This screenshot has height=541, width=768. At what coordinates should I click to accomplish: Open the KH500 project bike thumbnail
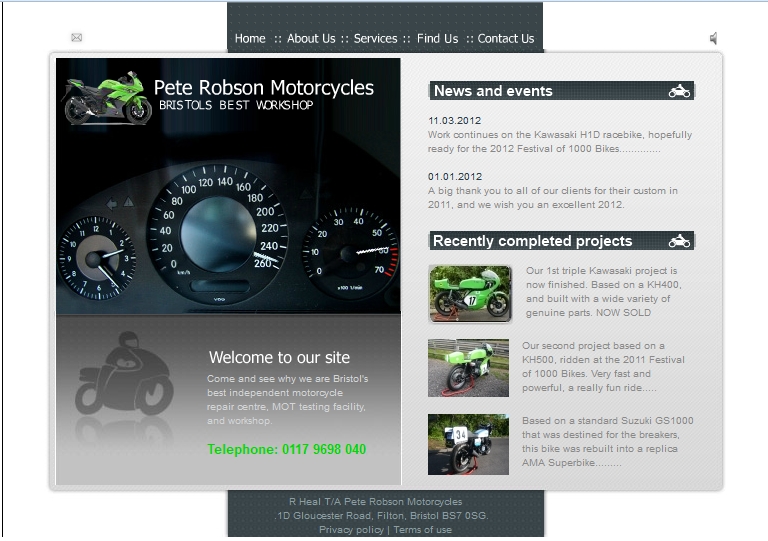(468, 368)
